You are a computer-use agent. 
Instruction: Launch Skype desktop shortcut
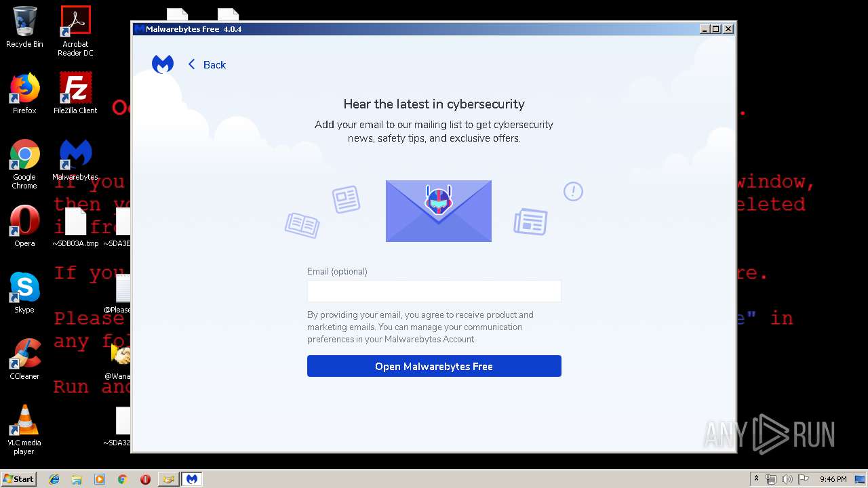[x=24, y=292]
